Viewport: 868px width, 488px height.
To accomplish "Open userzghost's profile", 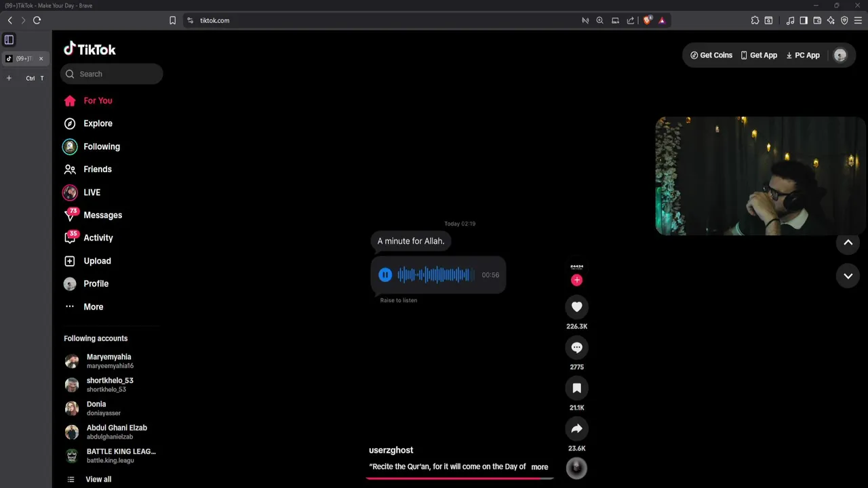I will pyautogui.click(x=391, y=450).
